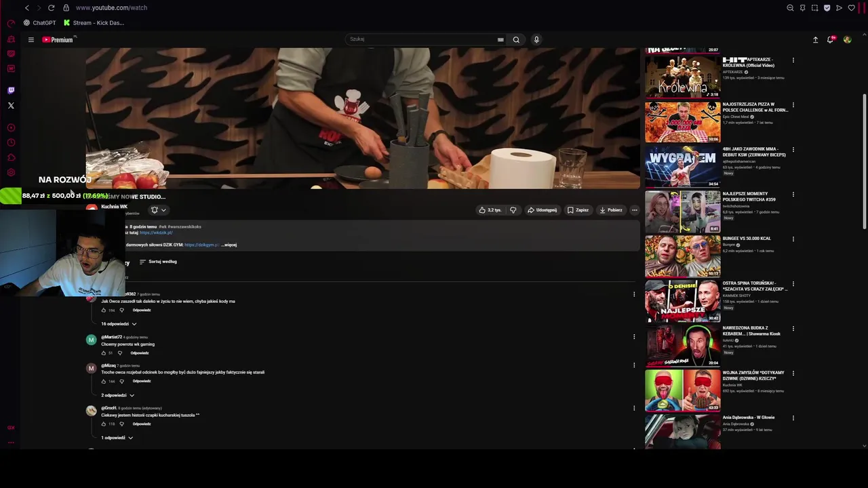Dislike @Mizaq's comment
The image size is (868, 488).
click(123, 382)
